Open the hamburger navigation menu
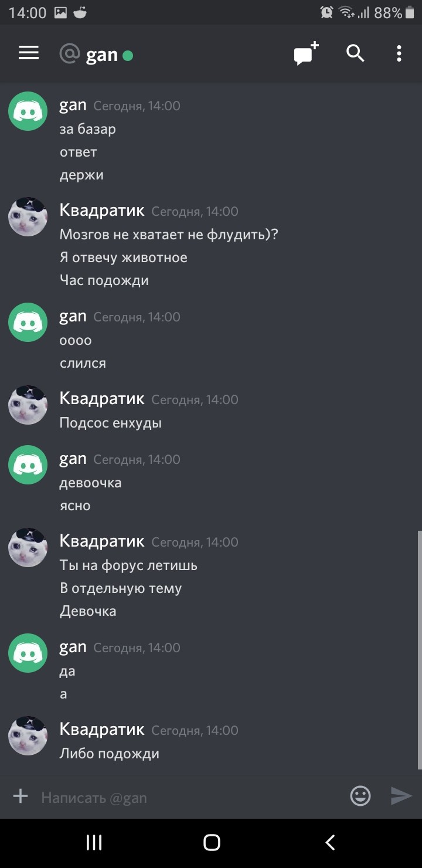Image resolution: width=422 pixels, height=868 pixels. pyautogui.click(x=29, y=53)
